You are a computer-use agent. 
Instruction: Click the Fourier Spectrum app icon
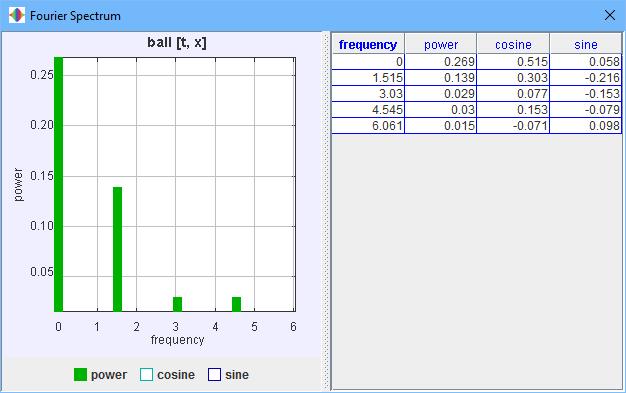(x=17, y=15)
